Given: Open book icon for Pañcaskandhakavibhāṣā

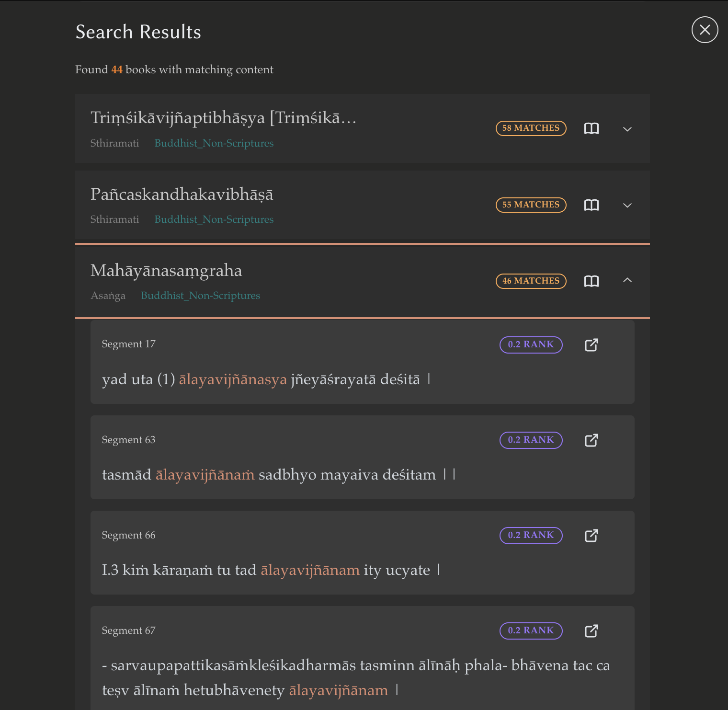Looking at the screenshot, I should [x=591, y=205].
